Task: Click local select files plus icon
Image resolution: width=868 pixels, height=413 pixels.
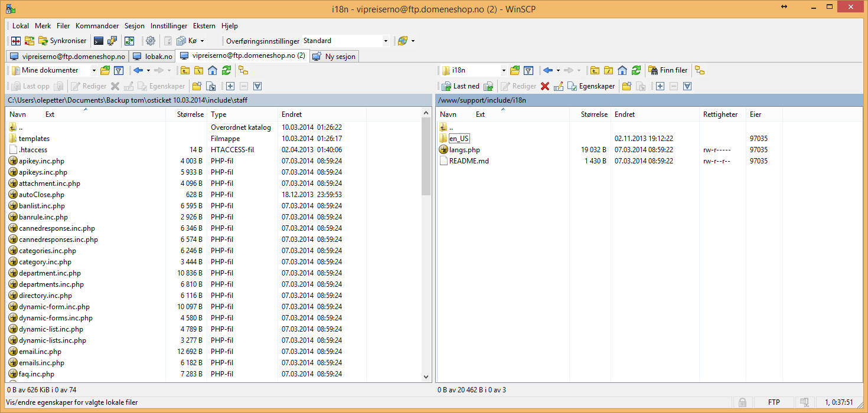Action: pos(230,86)
